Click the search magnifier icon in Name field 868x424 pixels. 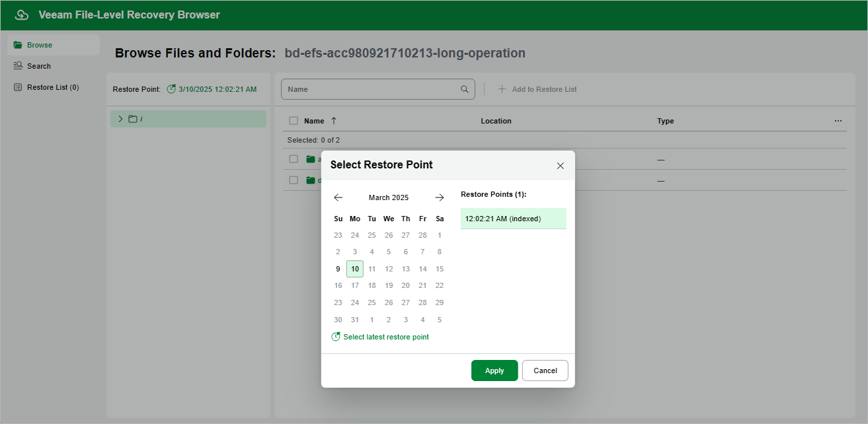pos(465,89)
